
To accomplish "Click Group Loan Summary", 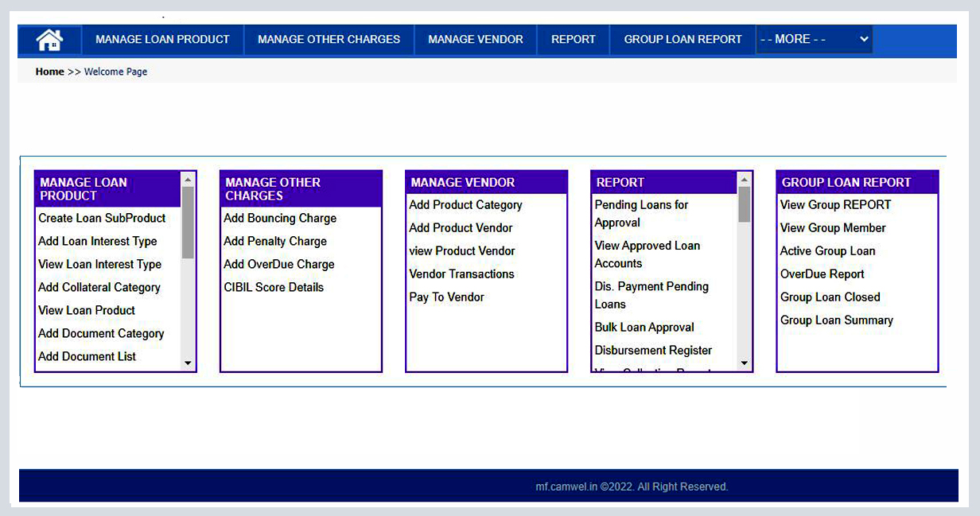I will (836, 320).
